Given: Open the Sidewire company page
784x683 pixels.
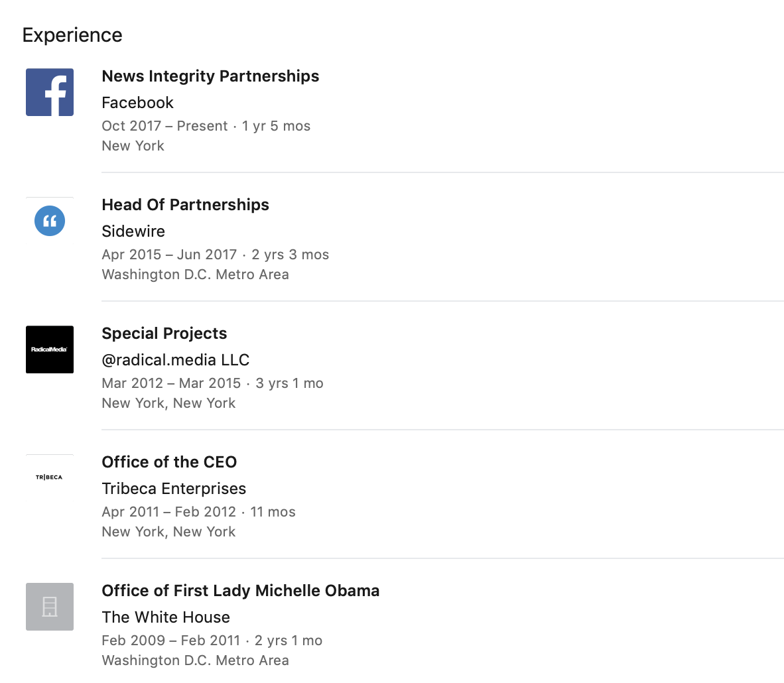Looking at the screenshot, I should (x=133, y=231).
